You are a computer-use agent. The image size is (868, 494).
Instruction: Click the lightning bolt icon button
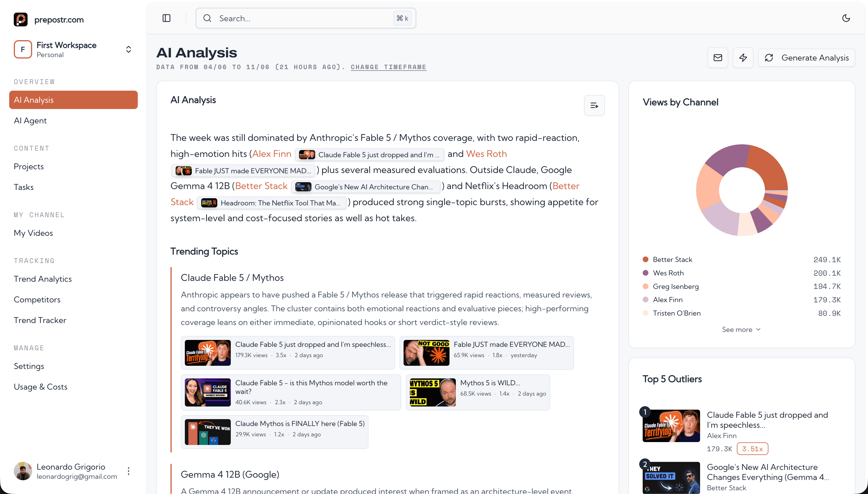(743, 58)
